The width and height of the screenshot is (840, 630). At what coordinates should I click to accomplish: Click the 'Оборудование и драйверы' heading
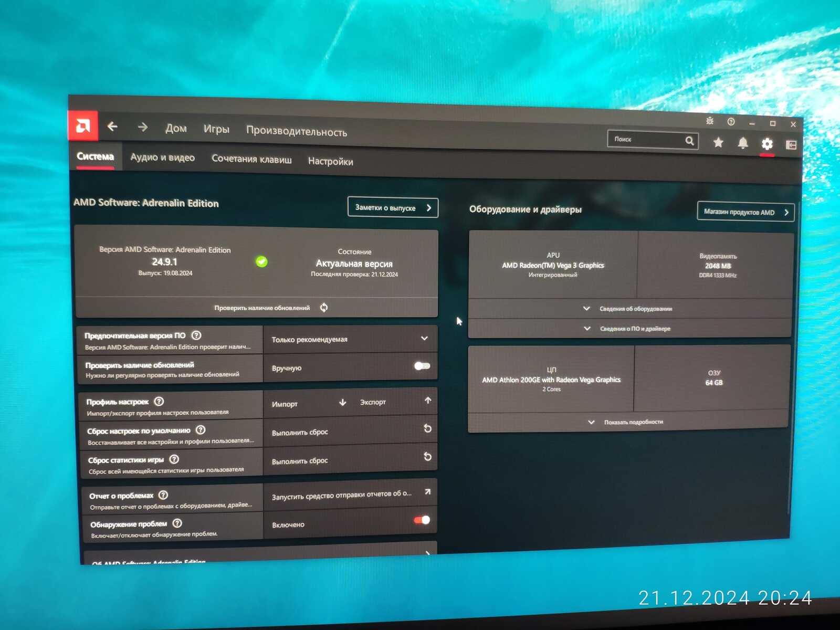pos(526,209)
